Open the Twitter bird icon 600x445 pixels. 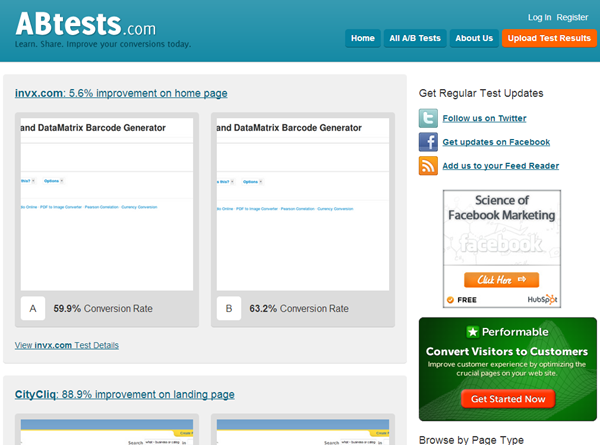click(x=428, y=118)
